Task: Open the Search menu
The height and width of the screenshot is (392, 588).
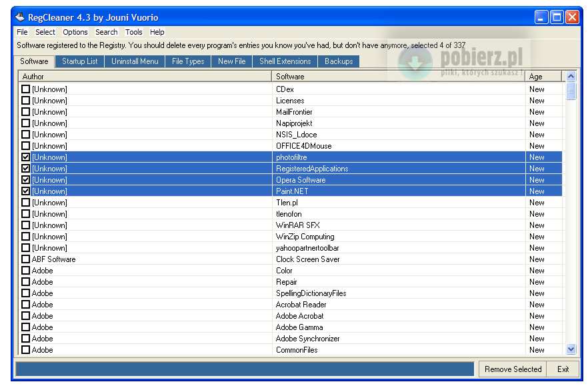Action: [107, 32]
